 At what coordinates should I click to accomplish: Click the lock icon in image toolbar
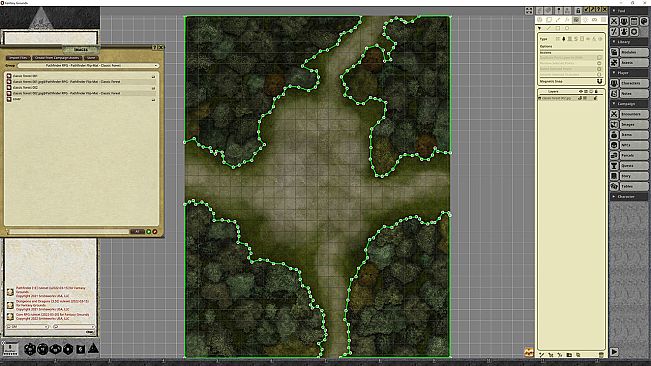[x=578, y=10]
